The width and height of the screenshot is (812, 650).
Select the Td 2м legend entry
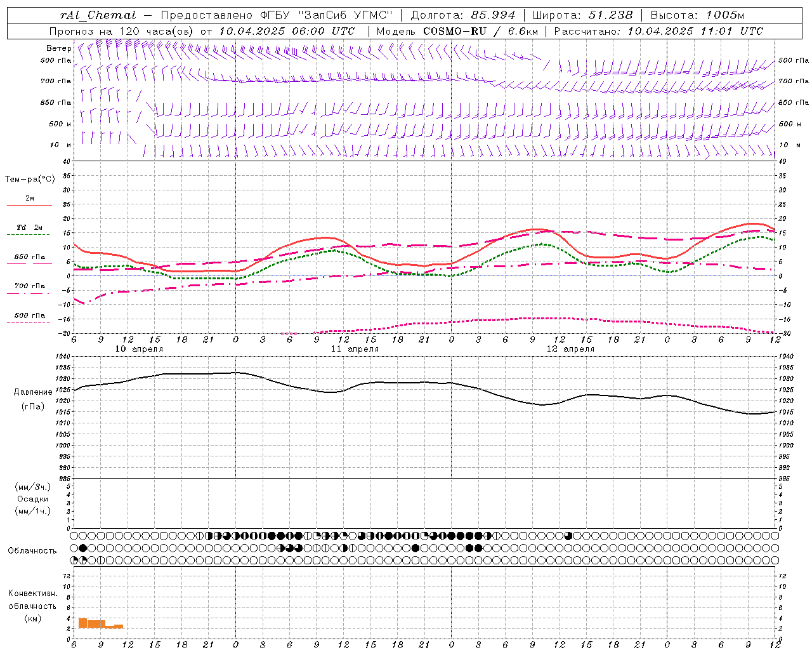pyautogui.click(x=29, y=231)
